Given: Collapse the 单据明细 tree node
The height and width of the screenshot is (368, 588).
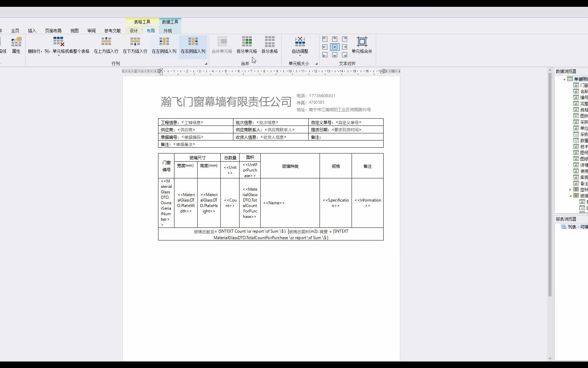Looking at the screenshot, I should (564, 78).
